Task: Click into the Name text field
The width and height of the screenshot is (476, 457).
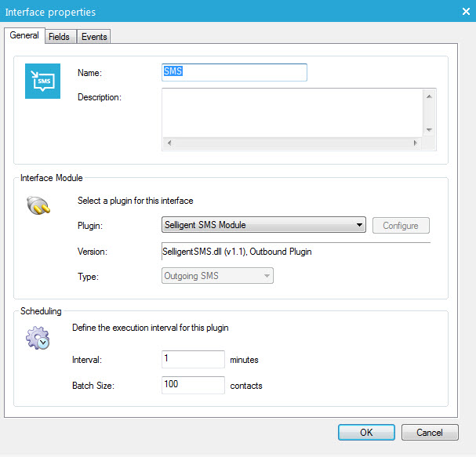Action: [234, 72]
